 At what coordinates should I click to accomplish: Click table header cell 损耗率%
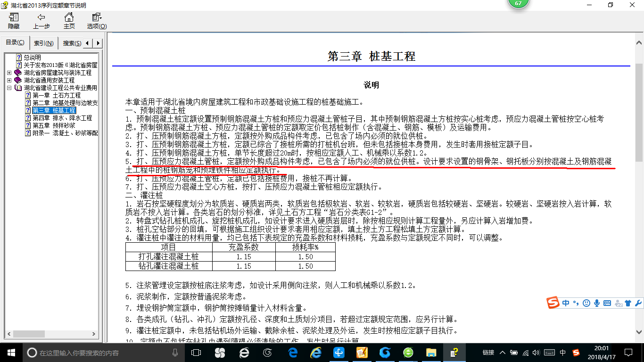pos(305,247)
